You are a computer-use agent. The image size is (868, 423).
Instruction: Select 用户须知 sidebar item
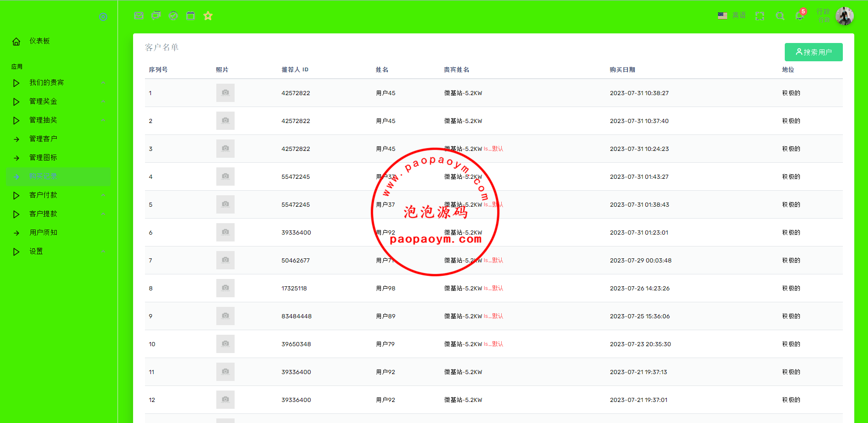coord(43,233)
